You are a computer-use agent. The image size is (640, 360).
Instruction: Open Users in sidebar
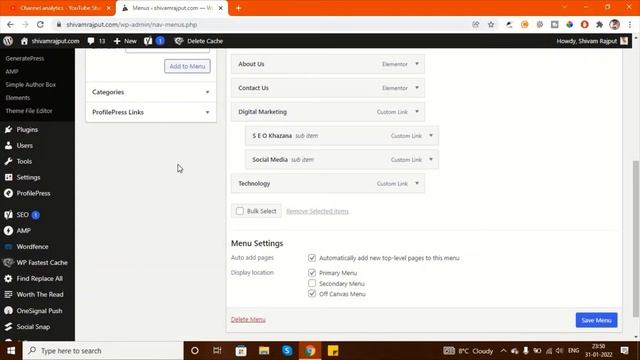(24, 145)
